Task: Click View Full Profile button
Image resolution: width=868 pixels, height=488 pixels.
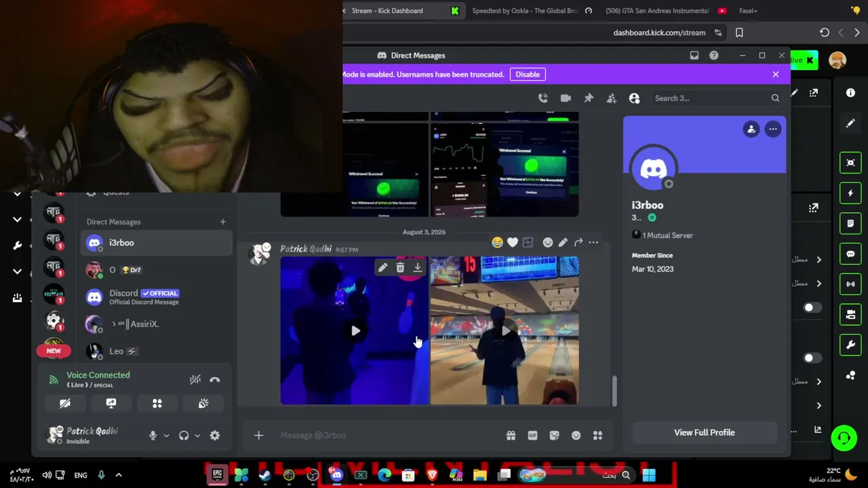Action: [x=704, y=432]
